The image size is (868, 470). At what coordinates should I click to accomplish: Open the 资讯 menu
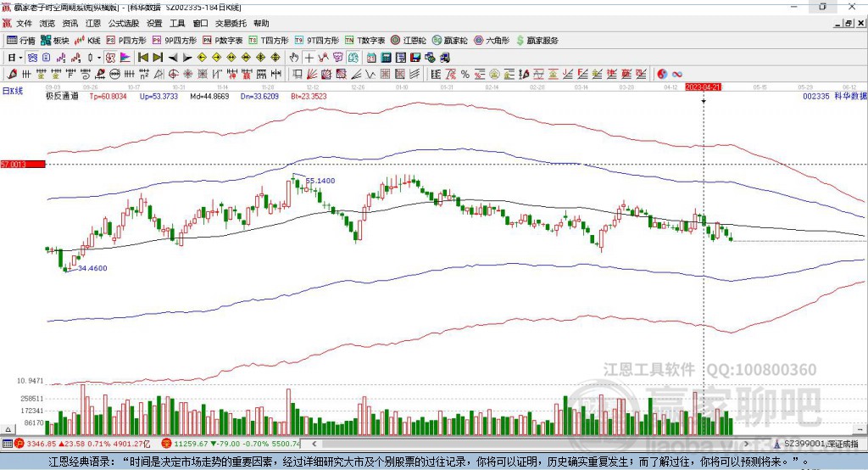70,23
